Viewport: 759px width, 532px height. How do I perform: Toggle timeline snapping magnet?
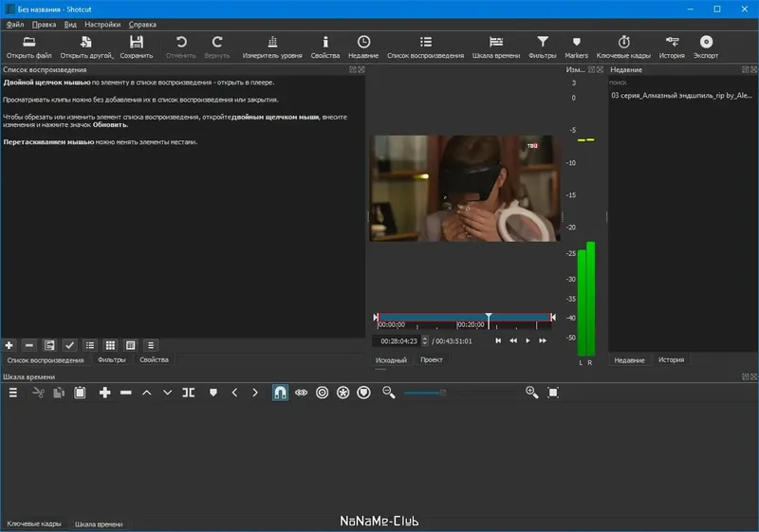click(x=280, y=393)
